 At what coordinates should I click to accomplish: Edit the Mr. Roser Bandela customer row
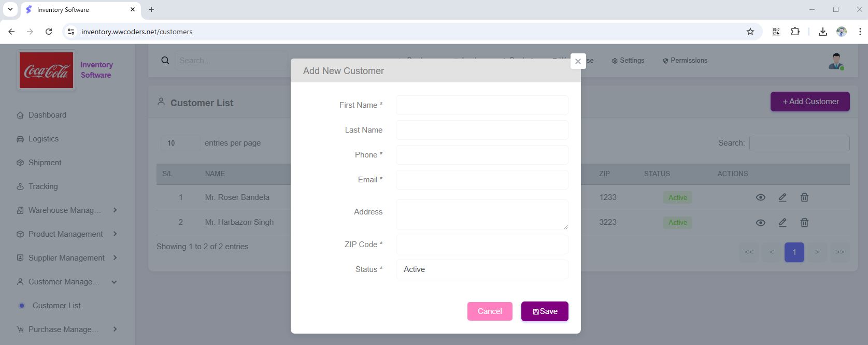pyautogui.click(x=782, y=197)
